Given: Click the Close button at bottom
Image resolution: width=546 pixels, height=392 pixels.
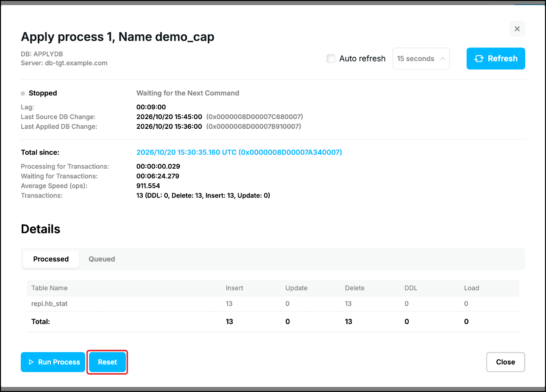Looking at the screenshot, I should (505, 362).
